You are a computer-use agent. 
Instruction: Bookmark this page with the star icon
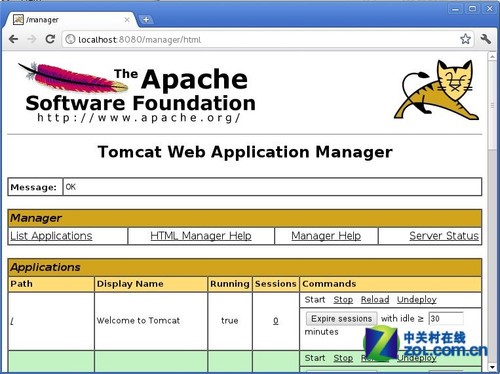tap(465, 39)
